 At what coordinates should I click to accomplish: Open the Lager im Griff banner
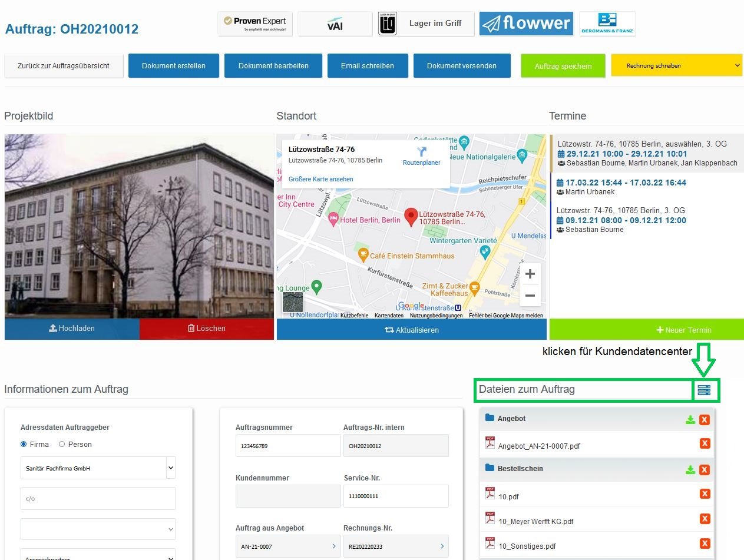426,24
